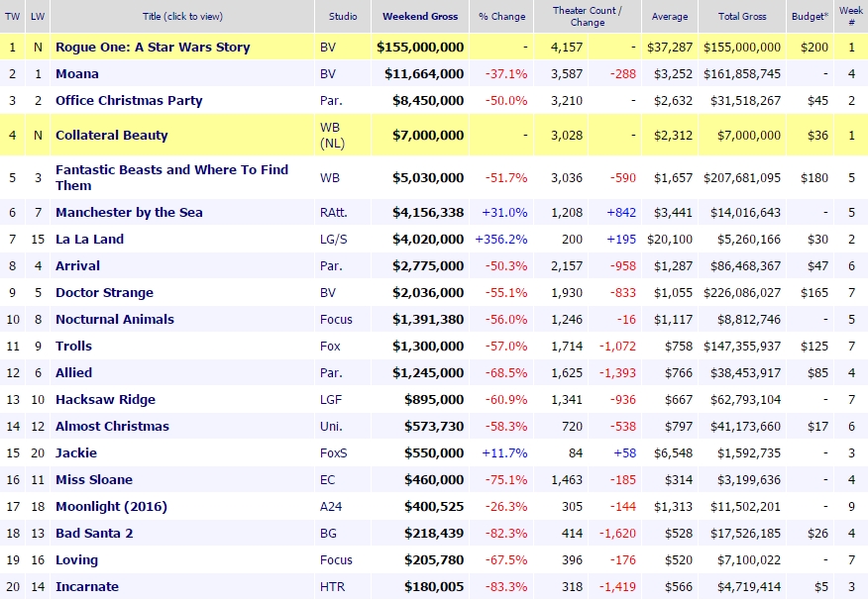
Task: Click the Collateral Beauty title
Action: click(111, 136)
